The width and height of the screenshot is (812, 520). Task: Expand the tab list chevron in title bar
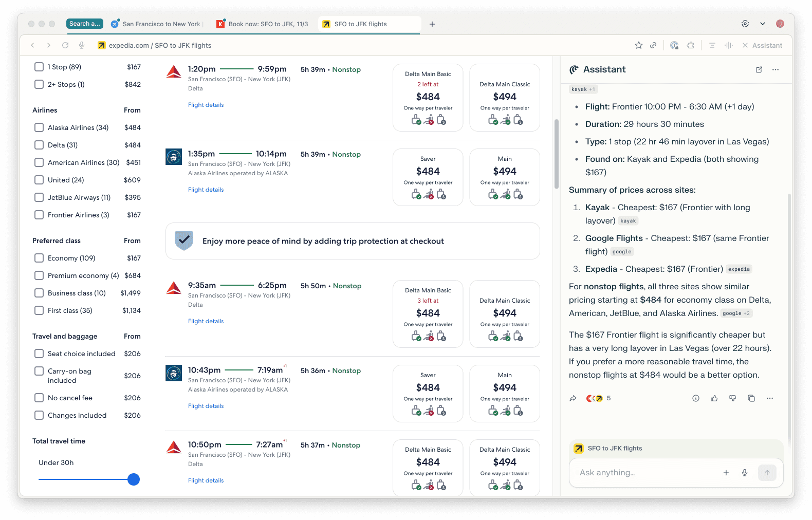(x=763, y=24)
